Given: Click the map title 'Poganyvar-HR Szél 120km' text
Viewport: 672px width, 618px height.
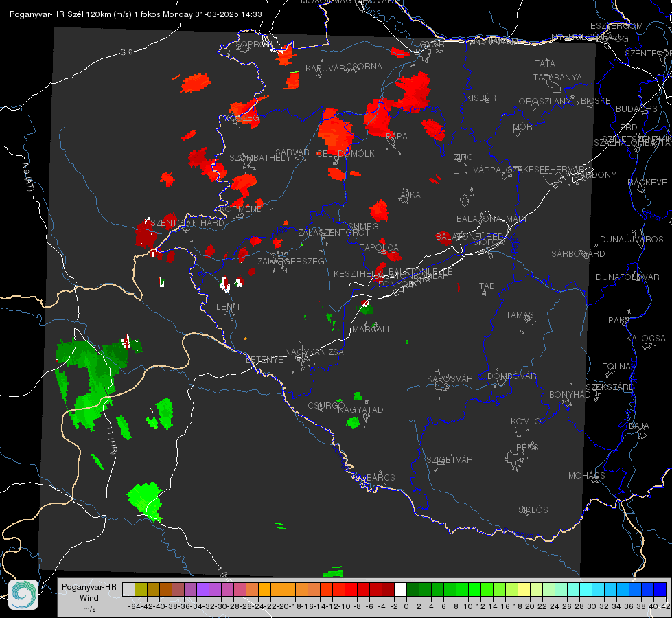Looking at the screenshot, I should 60,14.
